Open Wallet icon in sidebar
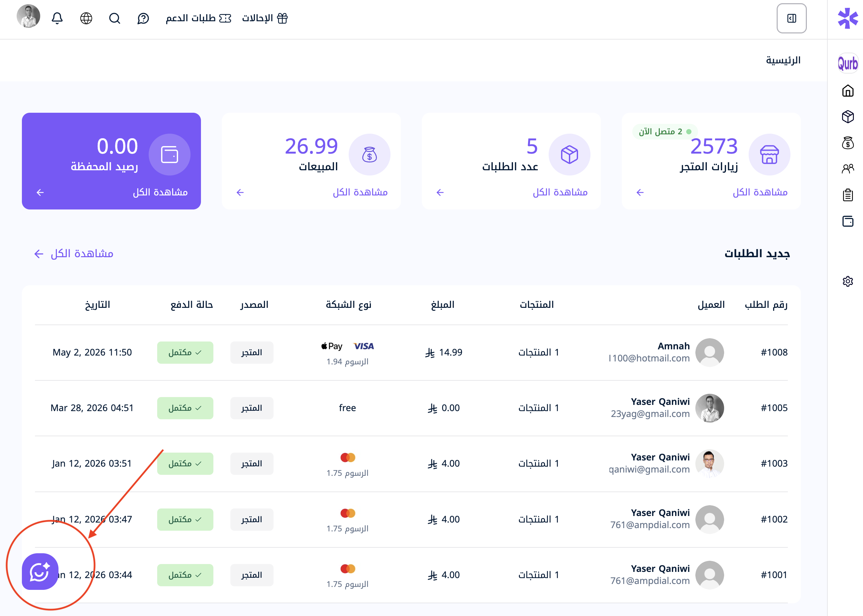The image size is (863, 616). pyautogui.click(x=848, y=221)
